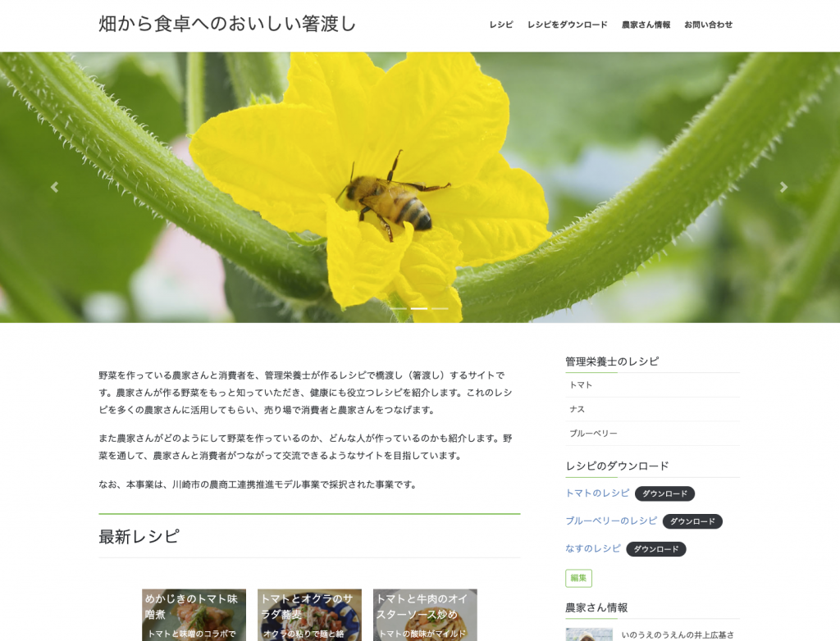Screen dimensions: 840x641
Task: Open the 農家さん情報 menu item
Action: (646, 25)
